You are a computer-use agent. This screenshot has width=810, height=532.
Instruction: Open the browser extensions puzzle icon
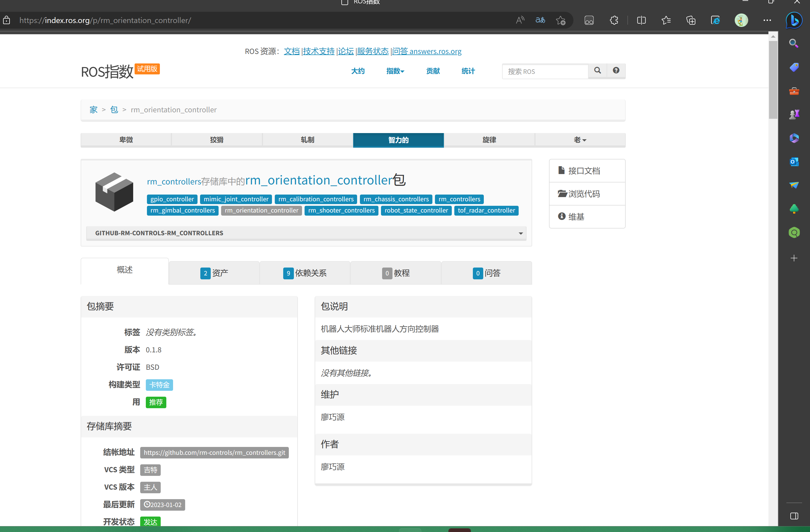pyautogui.click(x=614, y=20)
